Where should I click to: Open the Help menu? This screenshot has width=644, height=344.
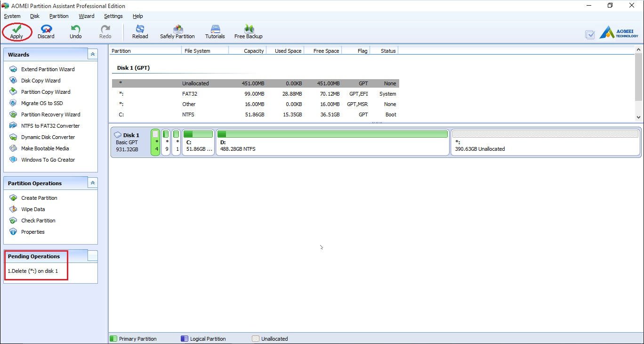138,16
